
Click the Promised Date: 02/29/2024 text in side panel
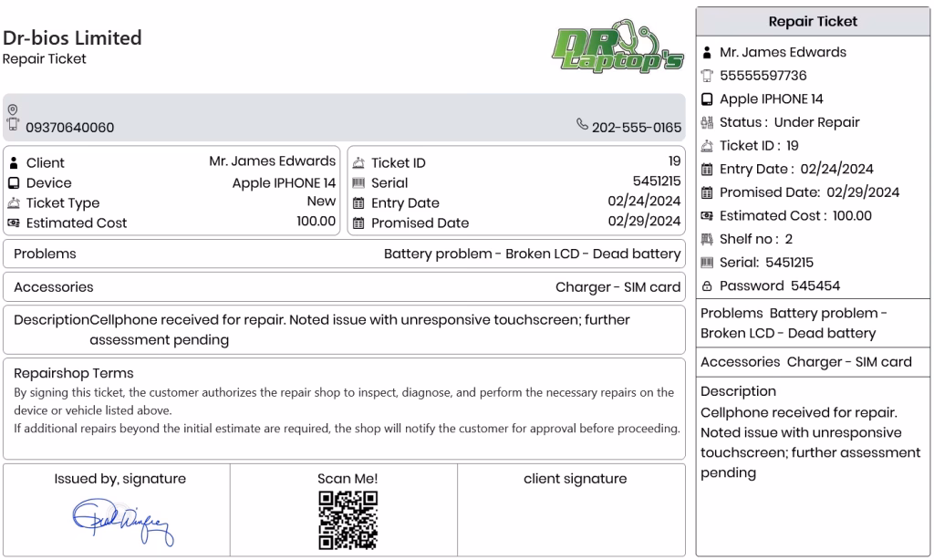point(810,192)
